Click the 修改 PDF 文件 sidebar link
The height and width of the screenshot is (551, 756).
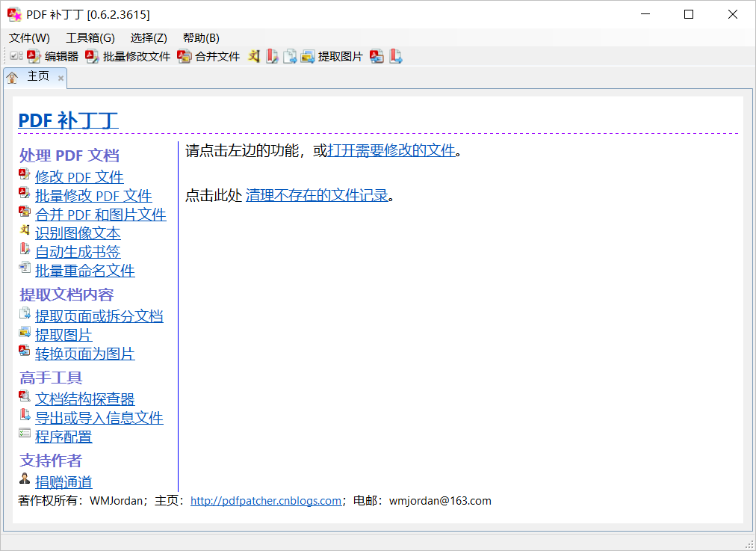(x=79, y=177)
